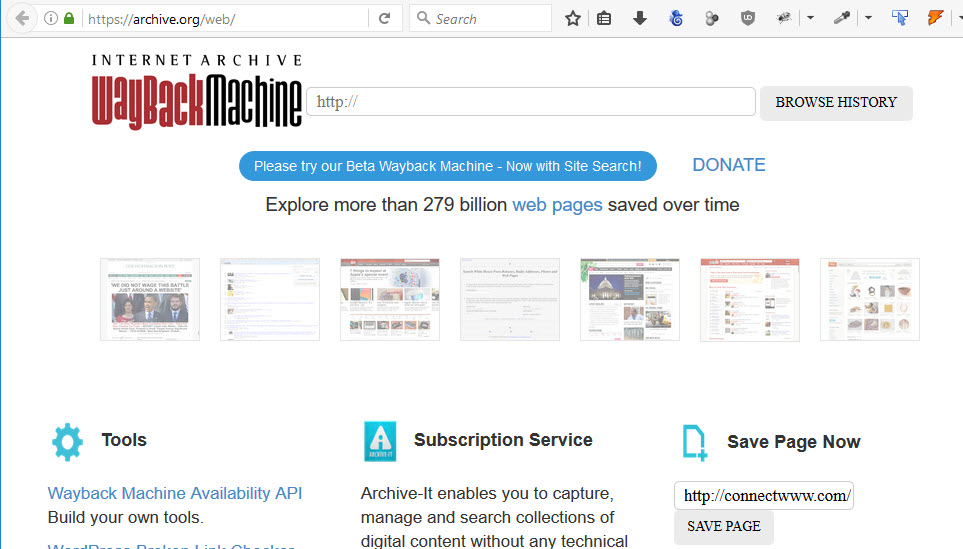Open downloads arrow icon
This screenshot has width=963, height=549.
click(x=639, y=18)
